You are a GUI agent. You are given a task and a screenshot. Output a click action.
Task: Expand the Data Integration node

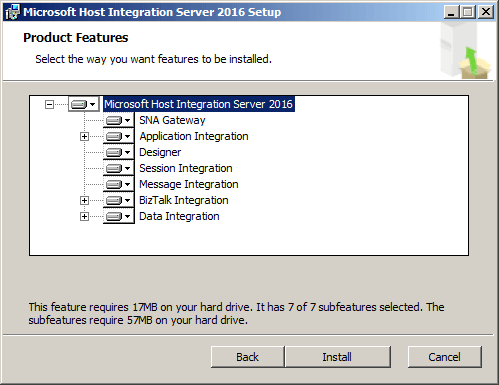(x=84, y=217)
